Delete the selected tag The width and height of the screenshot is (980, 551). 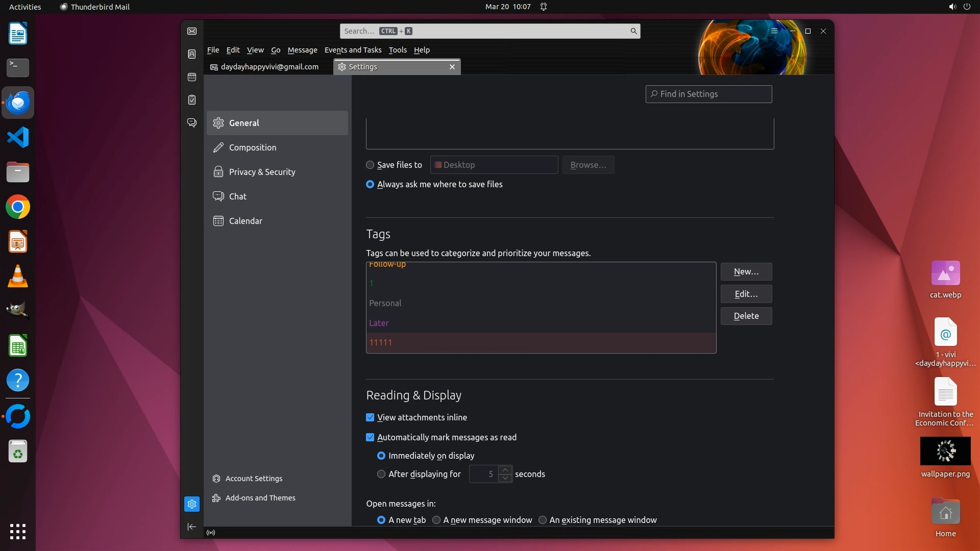(x=746, y=316)
